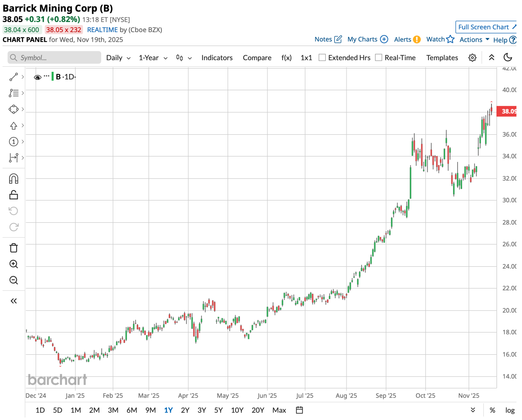
Task: Open the custom date range calendar
Action: tap(299, 410)
